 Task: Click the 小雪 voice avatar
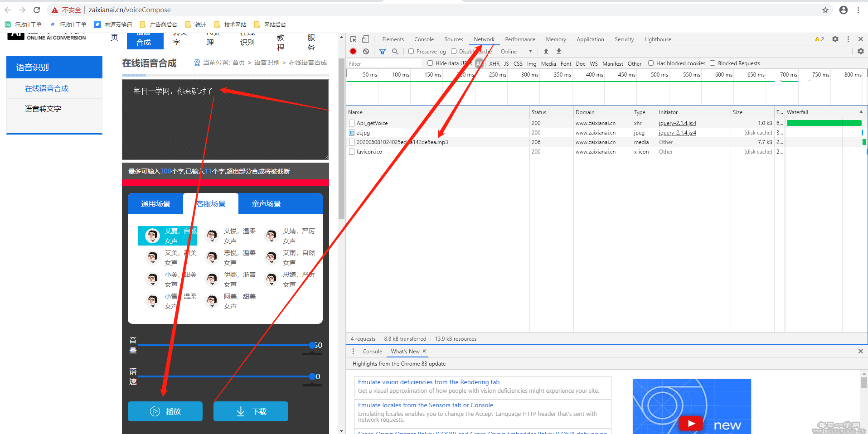(152, 301)
